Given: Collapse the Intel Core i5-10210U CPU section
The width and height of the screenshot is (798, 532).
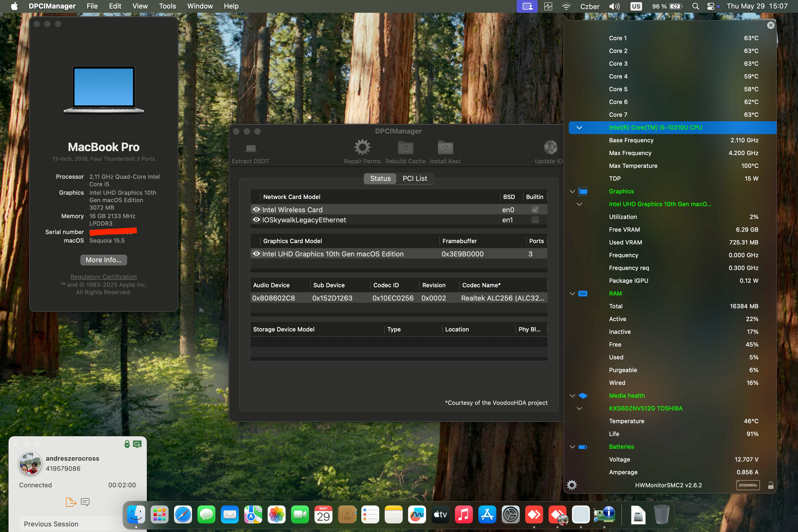Looking at the screenshot, I should [x=580, y=128].
